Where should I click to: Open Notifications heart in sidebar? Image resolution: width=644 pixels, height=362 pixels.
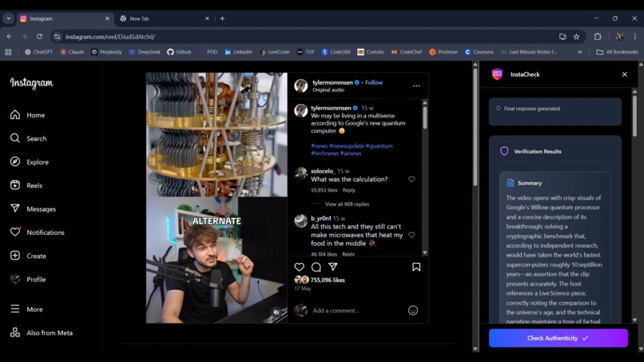click(15, 233)
